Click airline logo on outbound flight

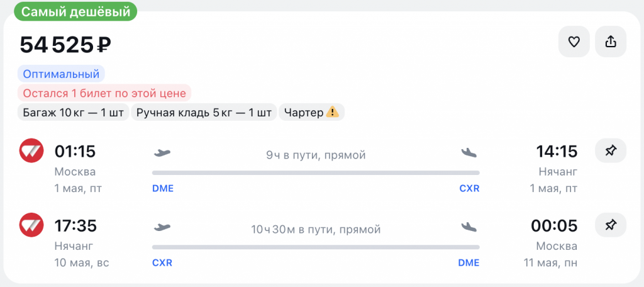[31, 151]
